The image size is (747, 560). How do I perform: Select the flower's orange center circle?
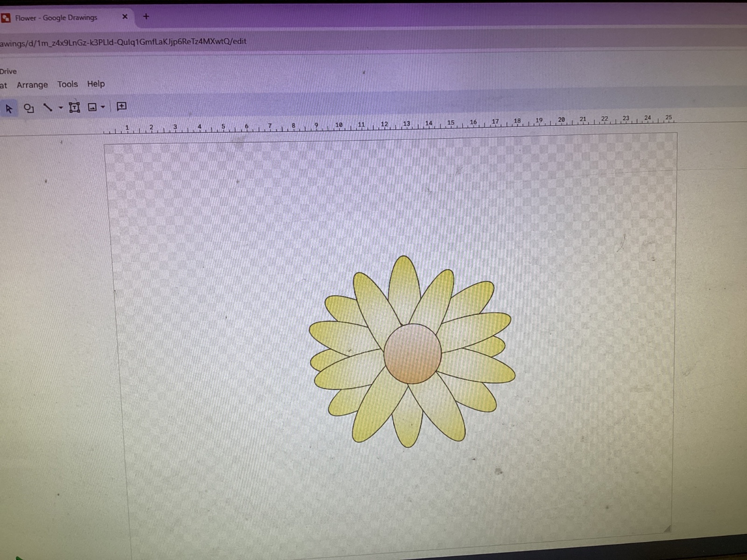pyautogui.click(x=412, y=354)
